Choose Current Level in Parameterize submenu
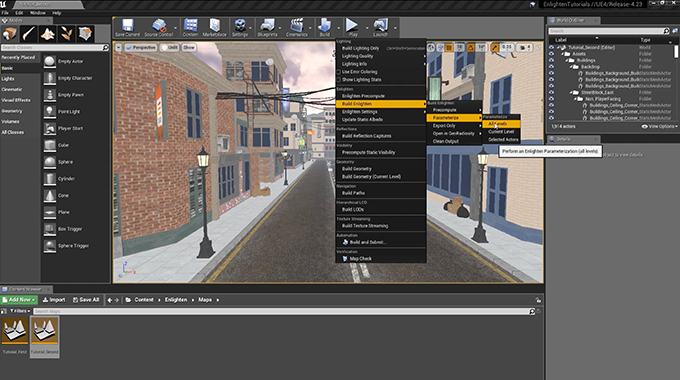 click(x=501, y=131)
